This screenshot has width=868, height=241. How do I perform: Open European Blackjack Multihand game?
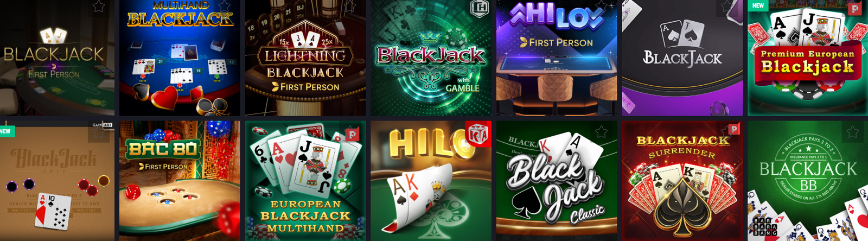(305, 181)
